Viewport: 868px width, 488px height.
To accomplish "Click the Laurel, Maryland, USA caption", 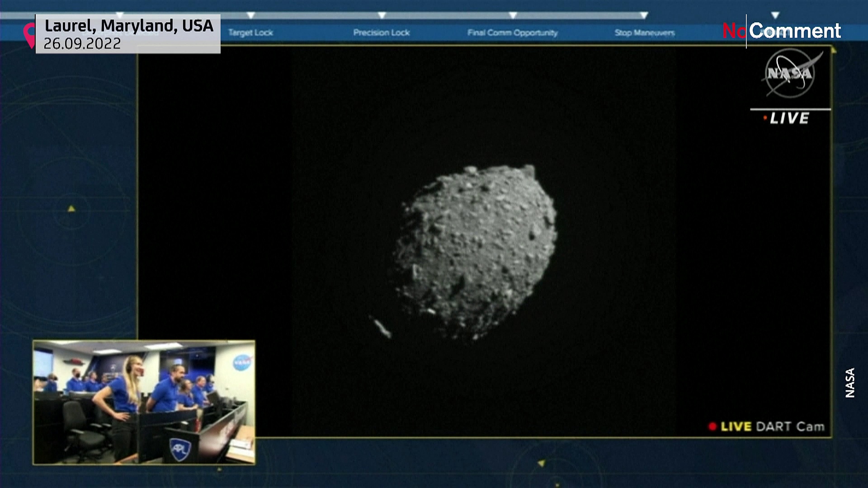I will [129, 26].
